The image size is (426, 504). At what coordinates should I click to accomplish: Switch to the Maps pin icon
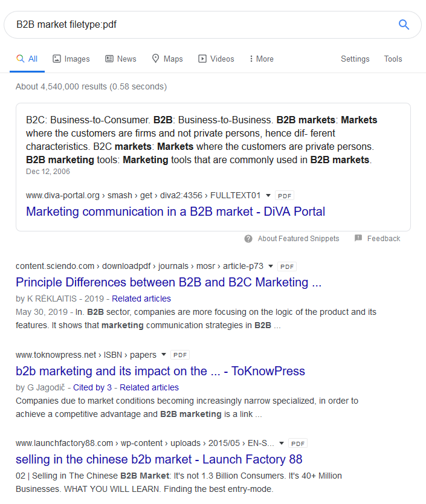coord(156,59)
